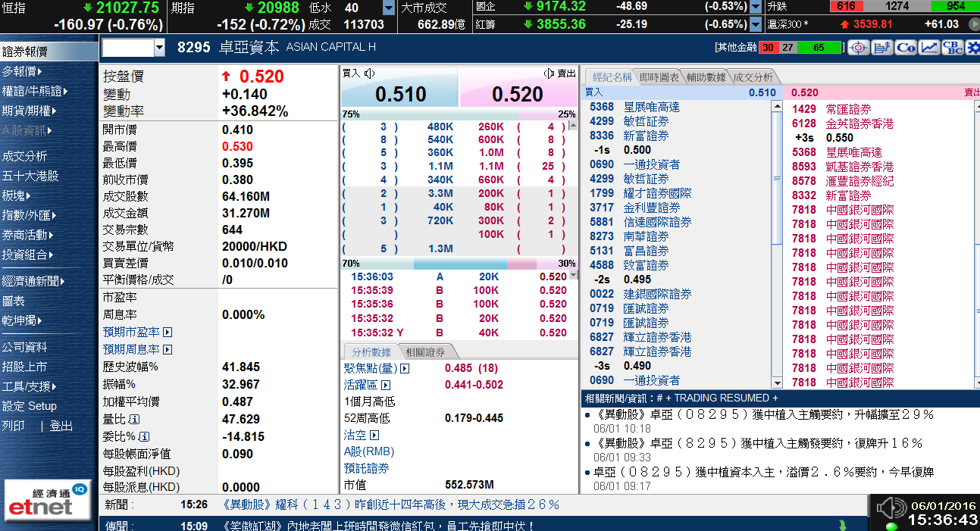Image resolution: width=980 pixels, height=531 pixels.
Task: Expand the 權證/牛熊證 sidebar menu
Action: tap(35, 91)
